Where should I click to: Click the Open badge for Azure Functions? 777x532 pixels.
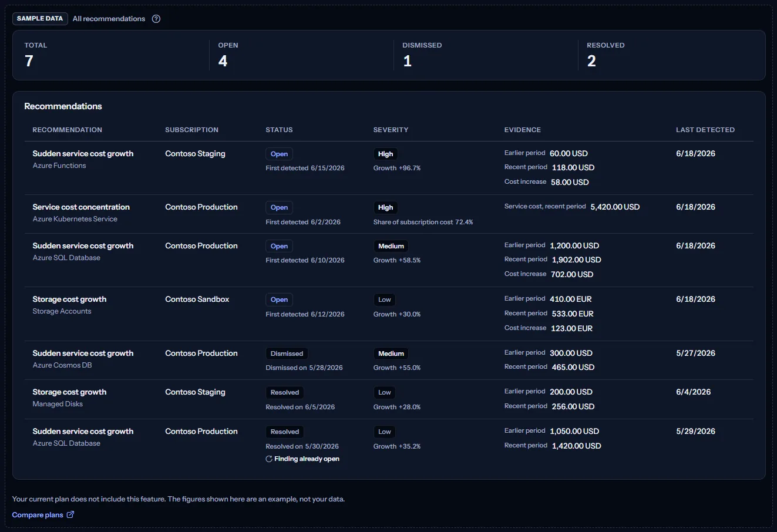click(x=279, y=154)
